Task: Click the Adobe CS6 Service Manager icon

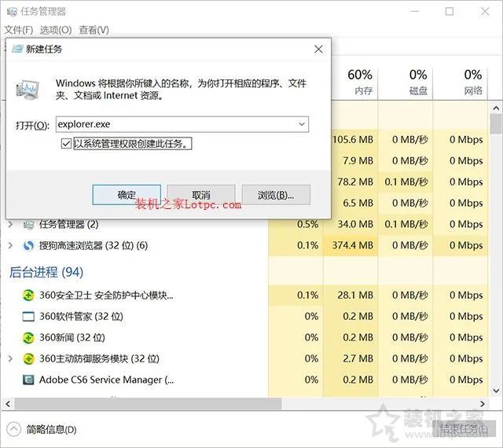Action: pos(28,380)
